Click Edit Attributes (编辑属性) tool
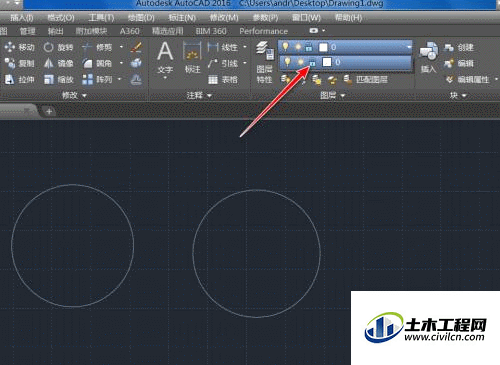The image size is (500, 365). (467, 79)
